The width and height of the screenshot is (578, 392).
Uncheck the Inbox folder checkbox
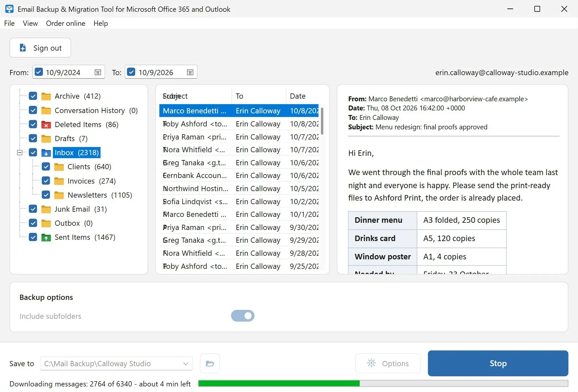(33, 152)
